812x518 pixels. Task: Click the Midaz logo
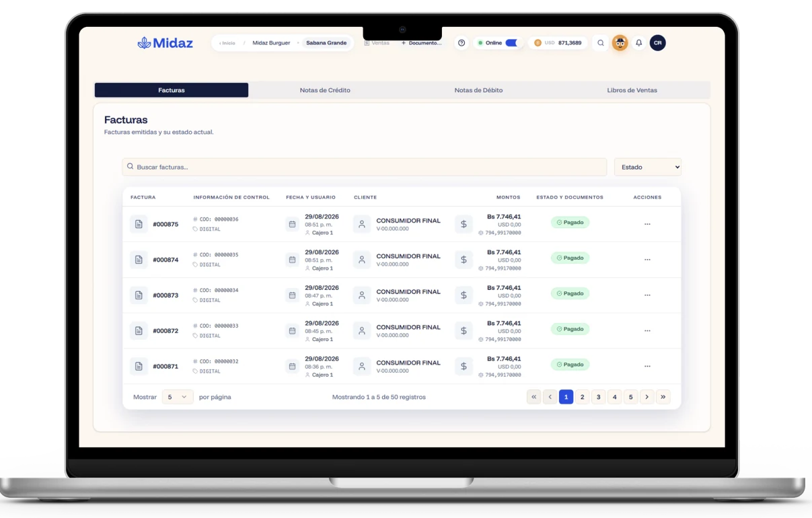[165, 43]
